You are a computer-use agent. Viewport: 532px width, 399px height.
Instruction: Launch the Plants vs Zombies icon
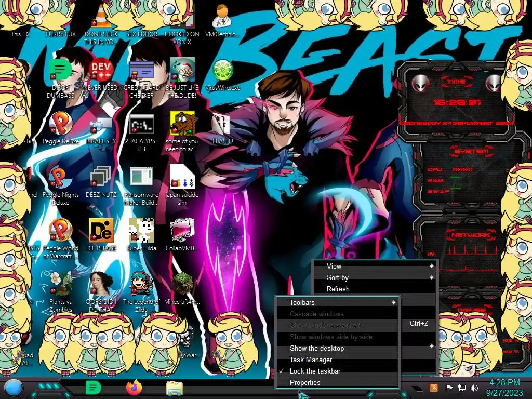[x=60, y=291]
